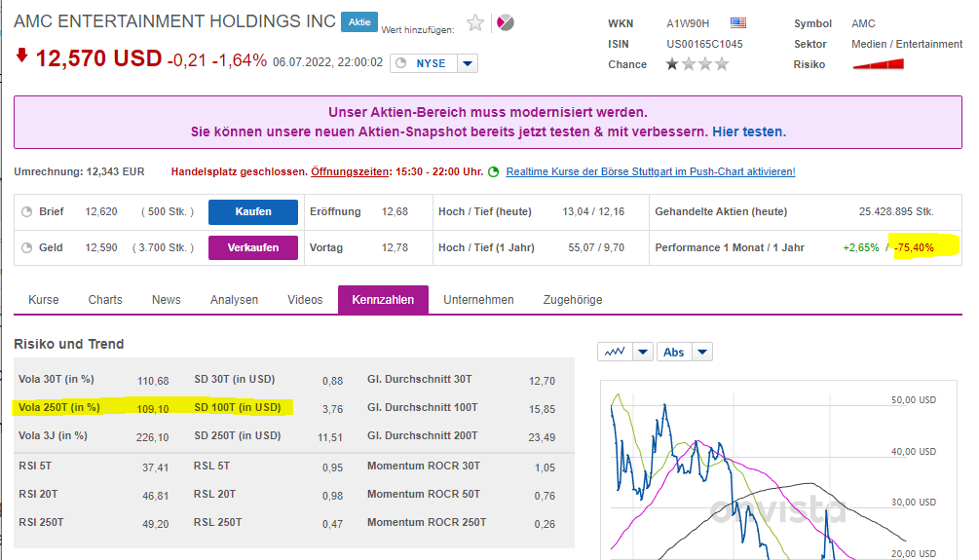Activate Realtime Kurse Börse Stuttgart push-chart link
The height and width of the screenshot is (560, 979).
tap(651, 171)
